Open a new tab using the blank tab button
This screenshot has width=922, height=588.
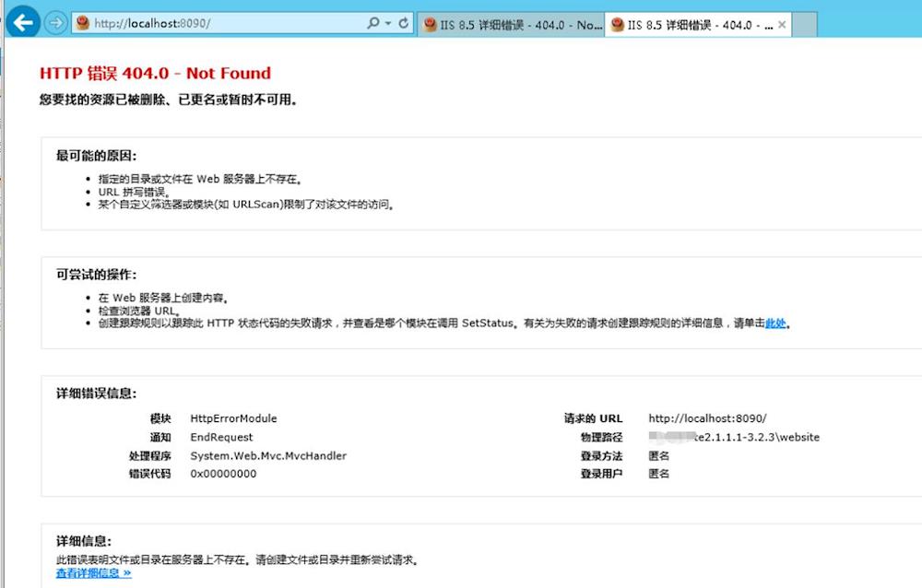tap(805, 25)
